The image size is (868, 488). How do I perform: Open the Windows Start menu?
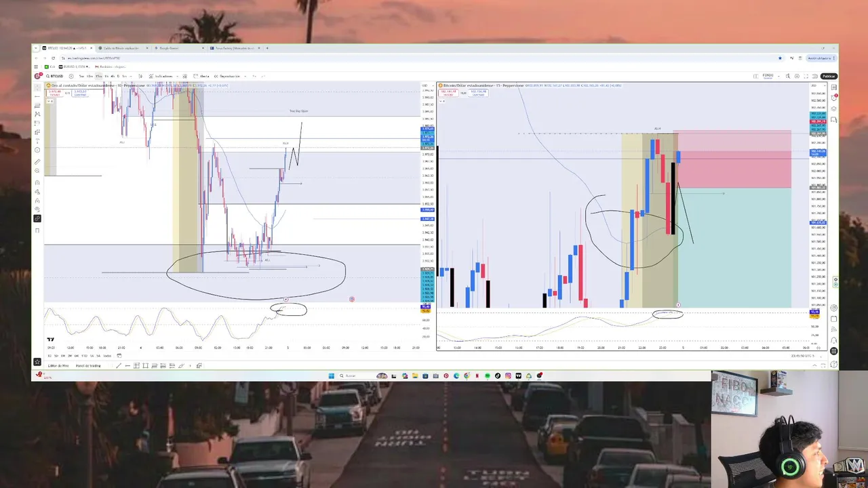point(331,375)
